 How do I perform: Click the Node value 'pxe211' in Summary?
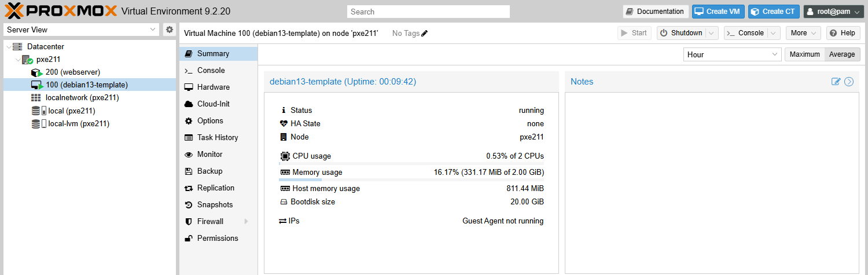tap(532, 137)
